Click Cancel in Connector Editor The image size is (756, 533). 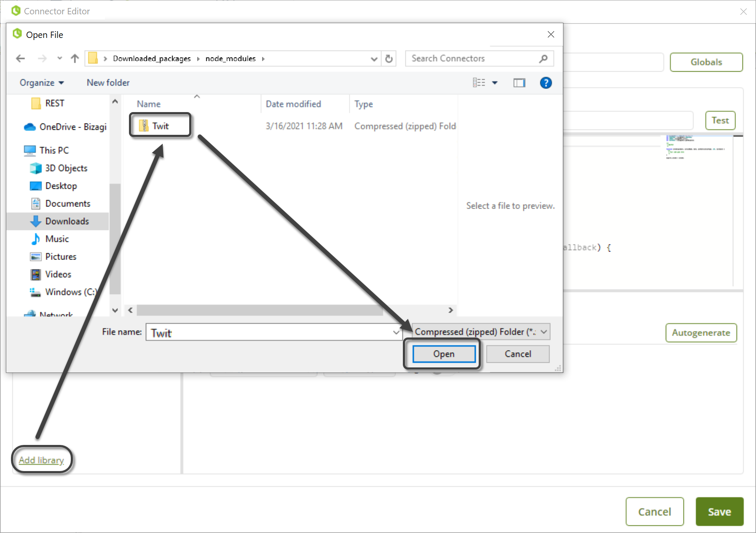(654, 512)
